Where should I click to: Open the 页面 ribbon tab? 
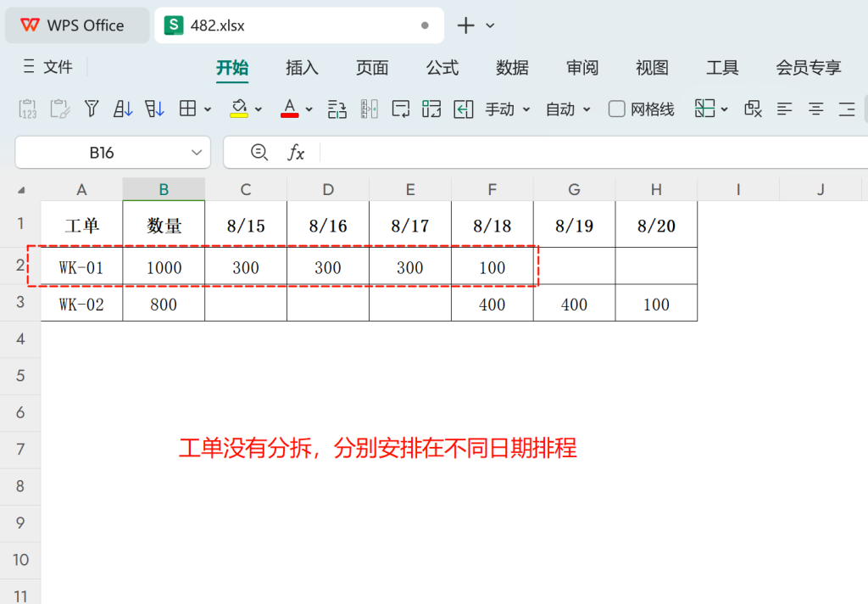click(372, 68)
